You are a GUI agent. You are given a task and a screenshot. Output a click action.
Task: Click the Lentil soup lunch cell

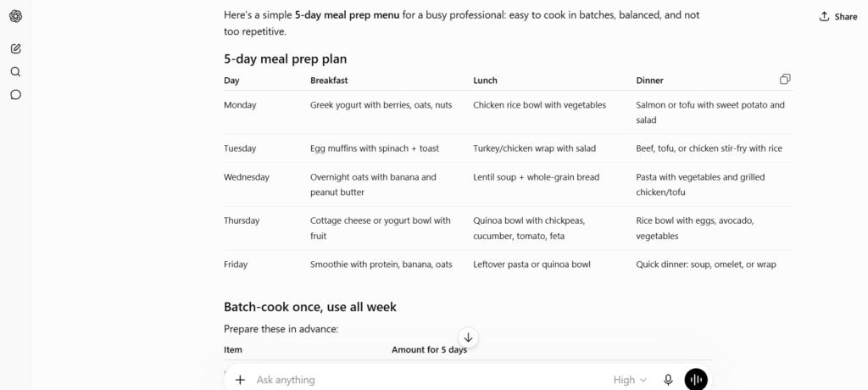(536, 177)
